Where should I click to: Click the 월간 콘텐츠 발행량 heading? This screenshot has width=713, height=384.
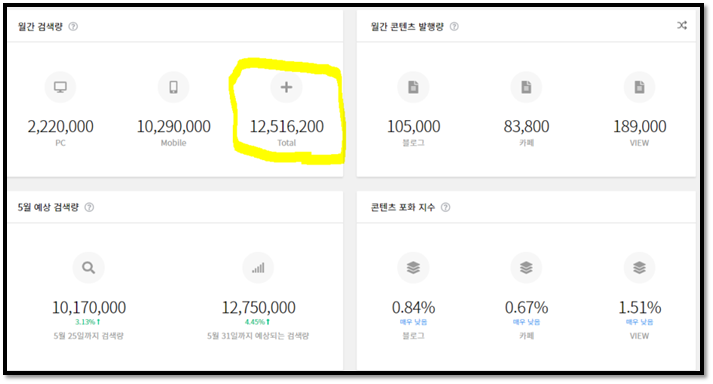coord(407,26)
